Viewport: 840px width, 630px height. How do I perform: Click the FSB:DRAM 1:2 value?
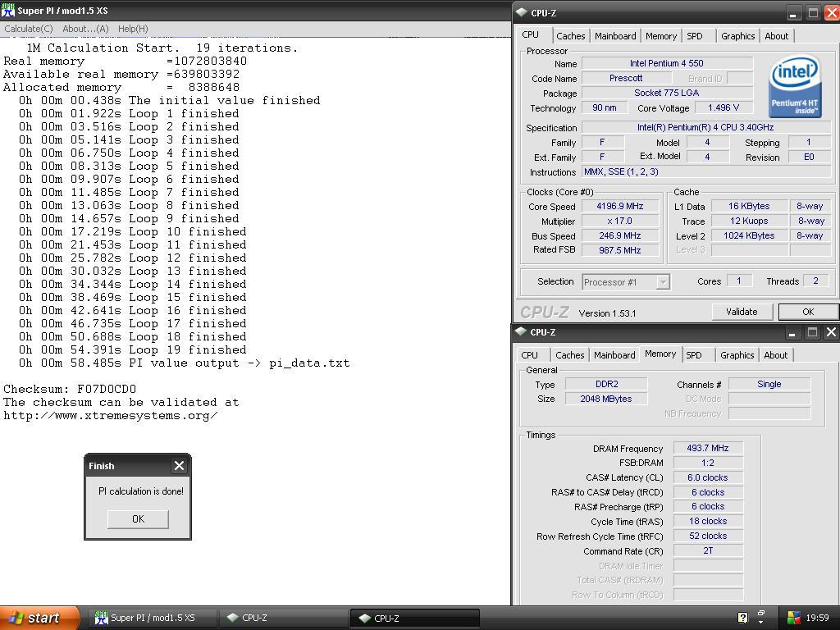(x=708, y=463)
